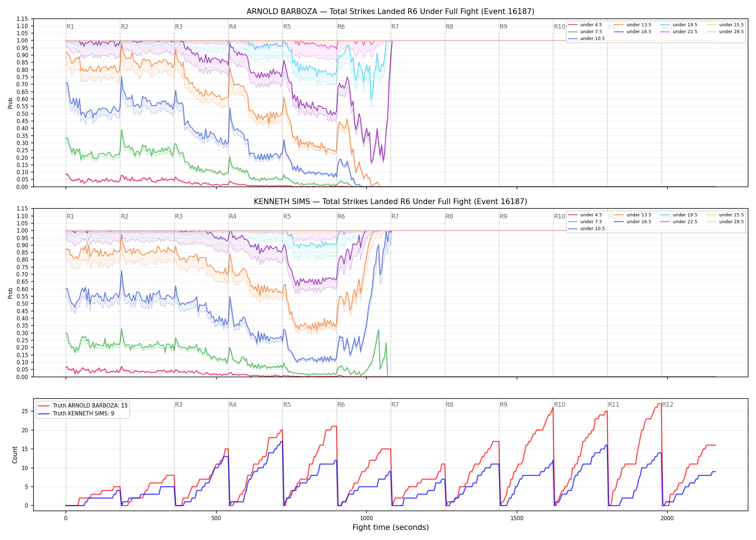This screenshot has width=756, height=540.
Task: Click the R8 round marker in Sims chart
Action: click(x=449, y=216)
